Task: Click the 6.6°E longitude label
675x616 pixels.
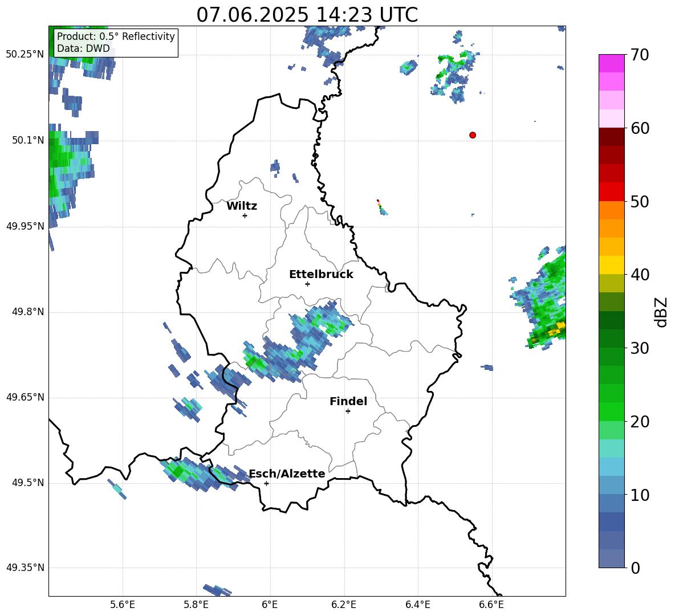Action: [x=491, y=605]
